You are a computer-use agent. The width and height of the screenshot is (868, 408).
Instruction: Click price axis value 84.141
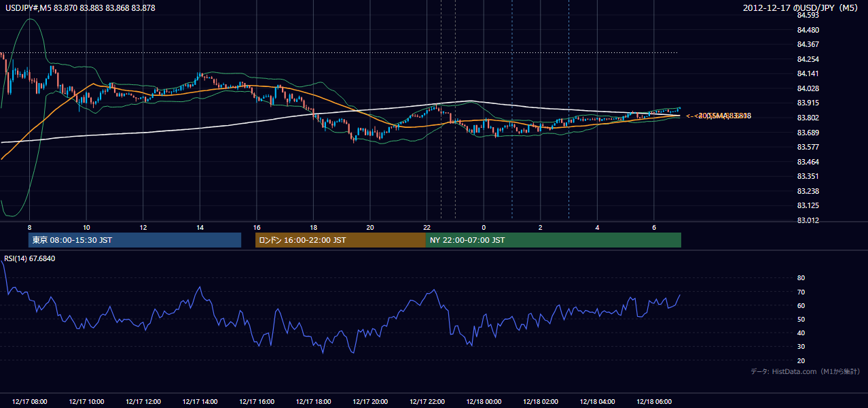click(808, 73)
